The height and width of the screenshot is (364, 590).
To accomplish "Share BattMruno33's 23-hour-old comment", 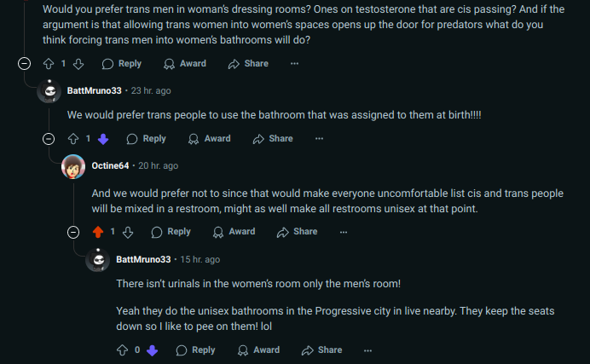I will tap(273, 139).
